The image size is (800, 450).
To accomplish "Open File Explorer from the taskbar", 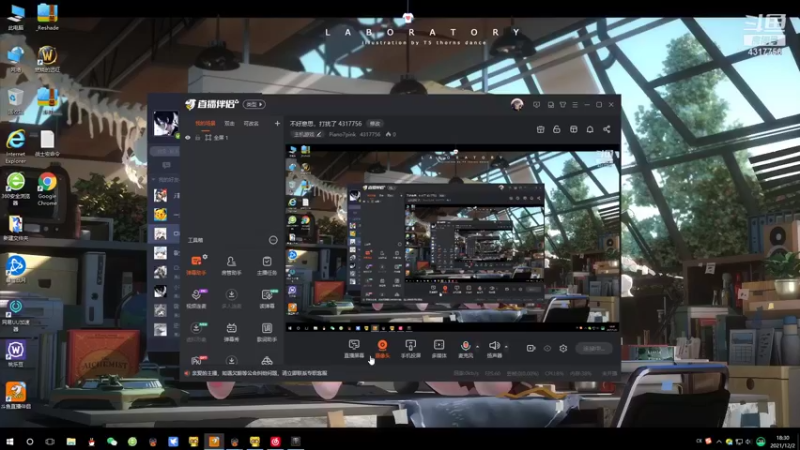I will tap(71, 441).
